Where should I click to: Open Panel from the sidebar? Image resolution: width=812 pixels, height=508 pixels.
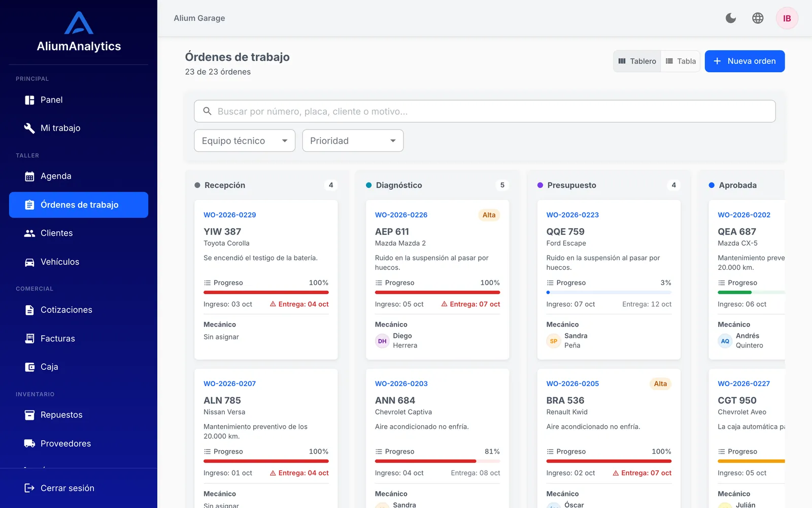pyautogui.click(x=79, y=100)
